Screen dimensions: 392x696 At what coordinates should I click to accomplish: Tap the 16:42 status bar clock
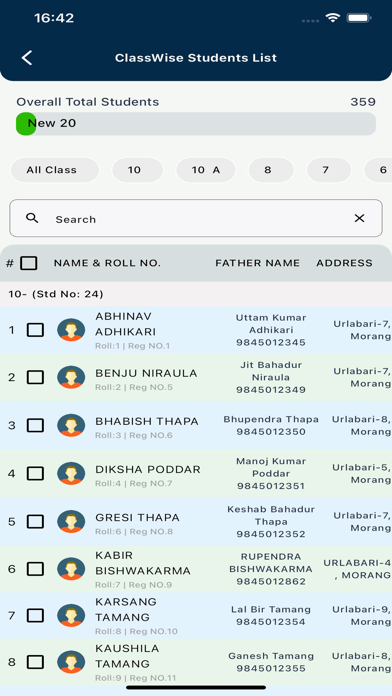pos(54,18)
